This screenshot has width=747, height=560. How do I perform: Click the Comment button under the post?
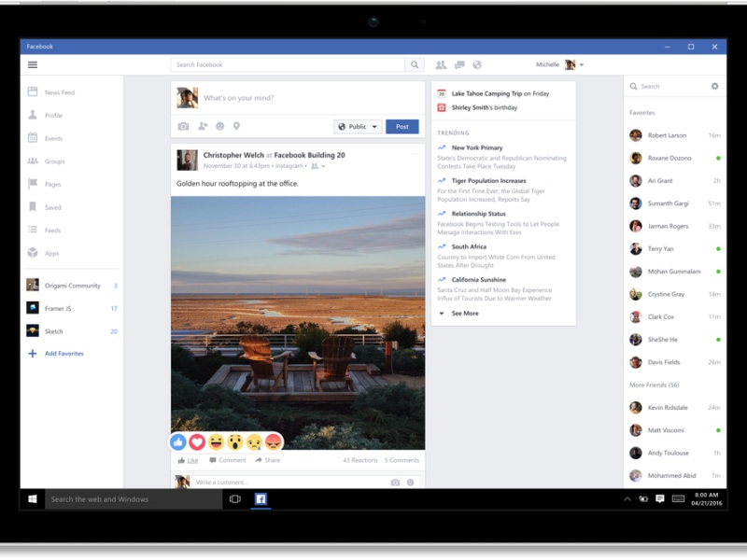228,460
